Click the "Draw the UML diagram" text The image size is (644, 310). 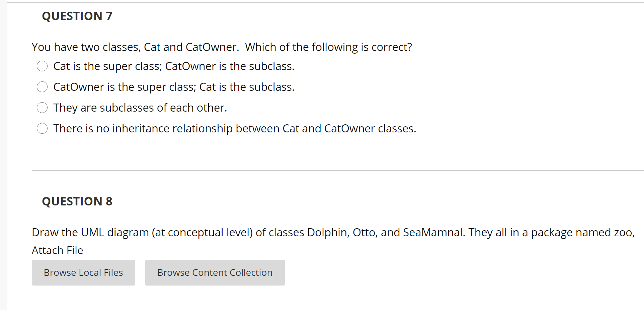90,232
